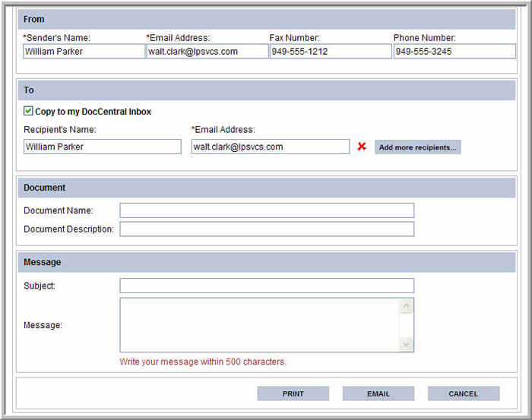Click the CANCEL button
The image size is (532, 420).
pos(463,393)
